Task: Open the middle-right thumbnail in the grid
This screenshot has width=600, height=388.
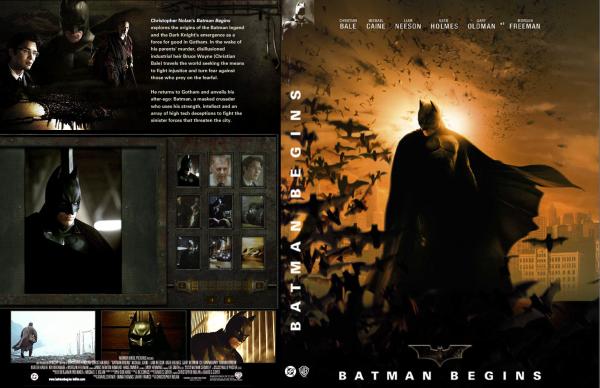Action: pos(253,211)
